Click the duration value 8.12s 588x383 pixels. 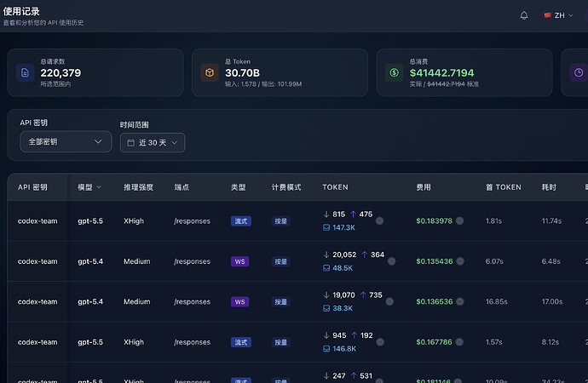[x=551, y=342]
